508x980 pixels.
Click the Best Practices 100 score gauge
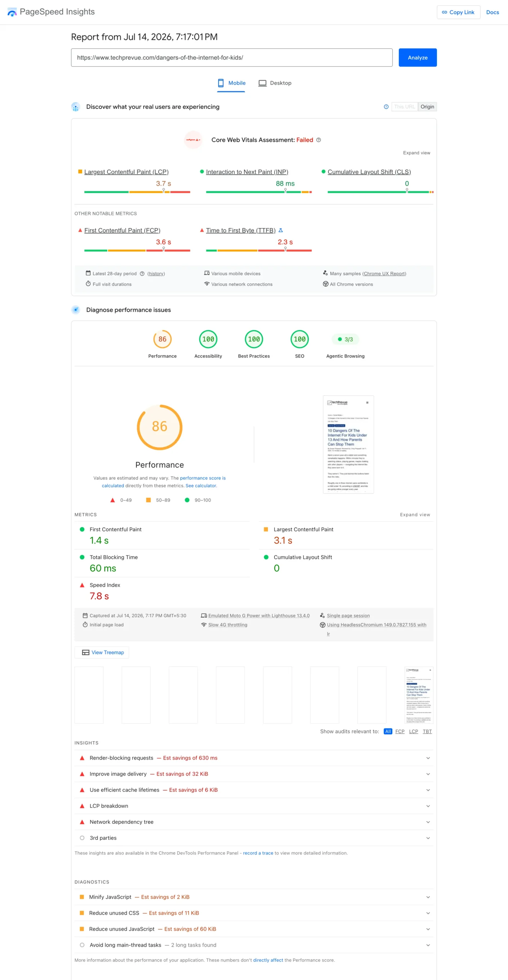(x=254, y=339)
